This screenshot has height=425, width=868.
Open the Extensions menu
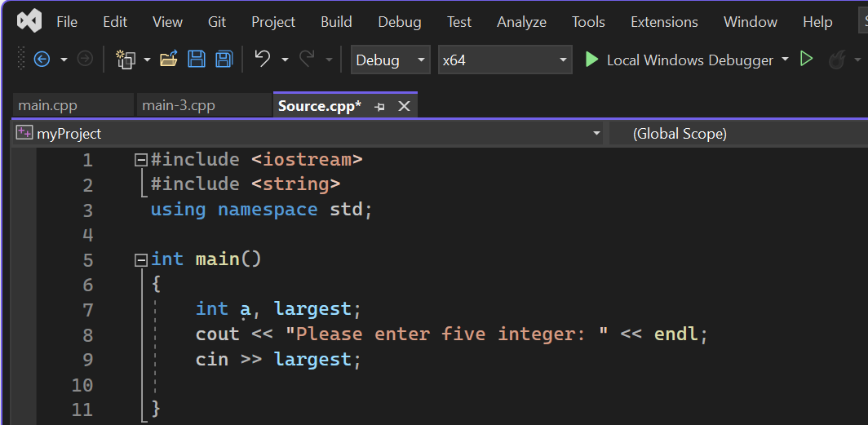tap(664, 22)
